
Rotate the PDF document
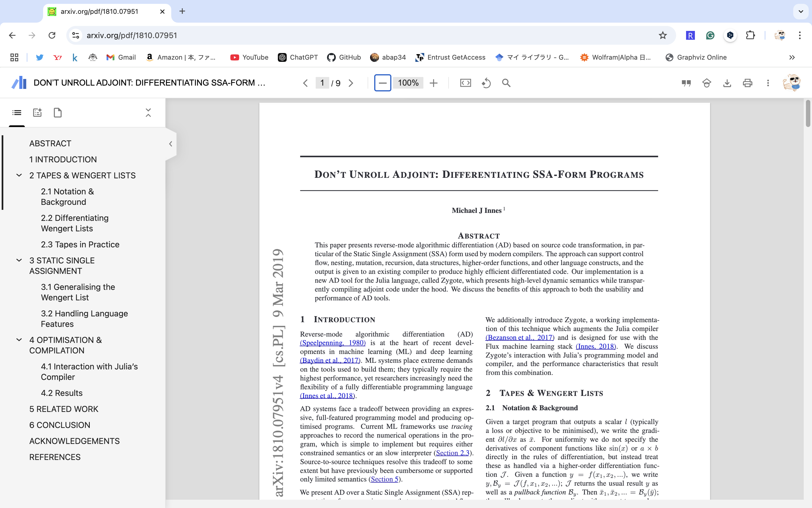[x=486, y=83]
